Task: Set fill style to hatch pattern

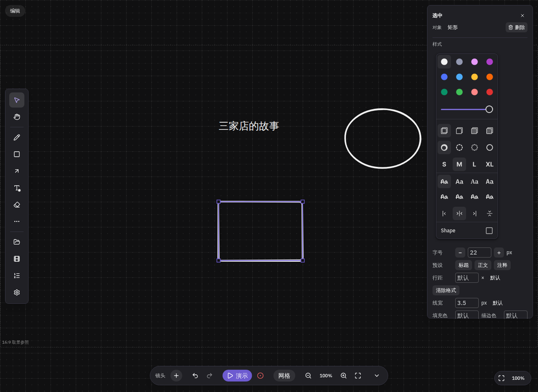Action: point(490,131)
